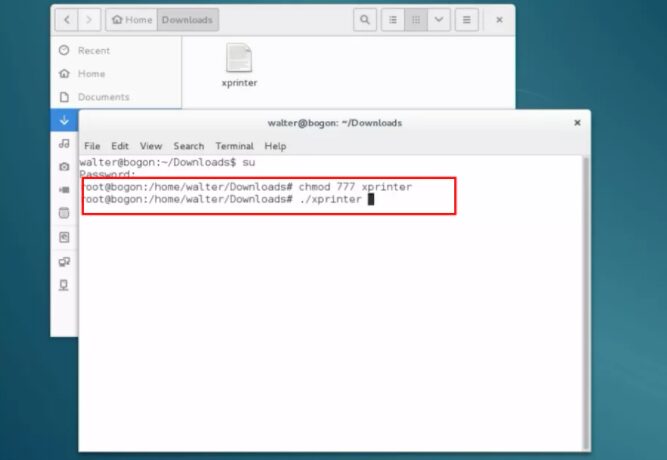Open Documents in the sidebar
The width and height of the screenshot is (667, 460).
click(116, 97)
